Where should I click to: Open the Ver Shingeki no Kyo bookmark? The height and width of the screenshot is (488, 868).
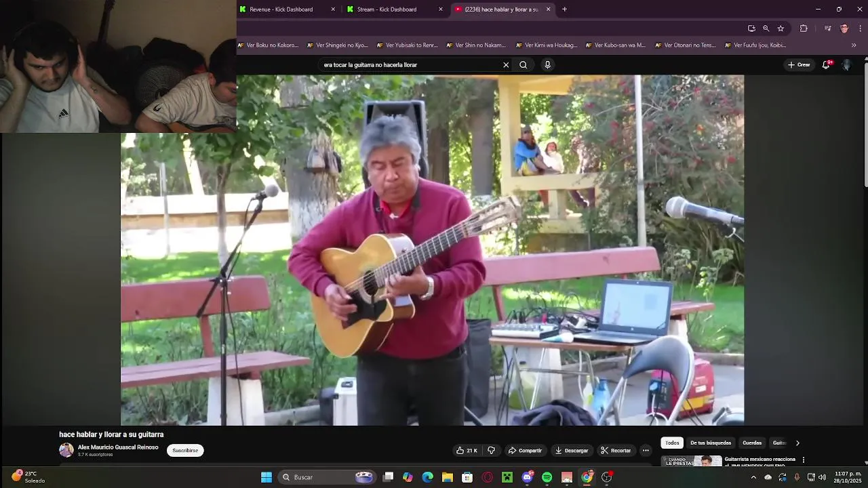coord(337,45)
